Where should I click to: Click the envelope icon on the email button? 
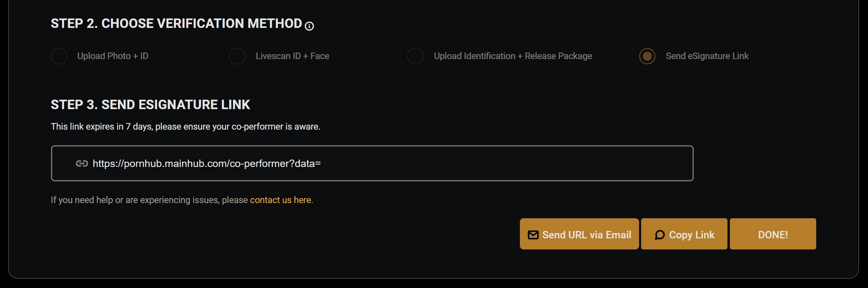coord(533,234)
